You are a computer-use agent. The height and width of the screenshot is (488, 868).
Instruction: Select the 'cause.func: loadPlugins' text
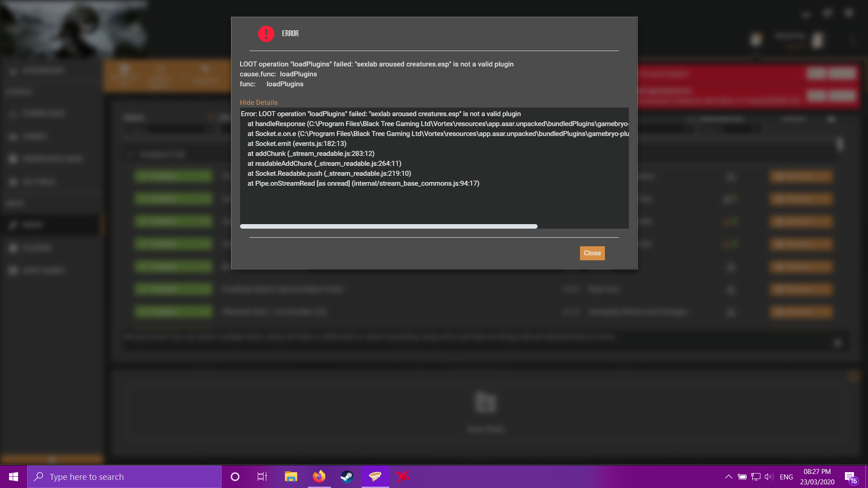click(278, 74)
